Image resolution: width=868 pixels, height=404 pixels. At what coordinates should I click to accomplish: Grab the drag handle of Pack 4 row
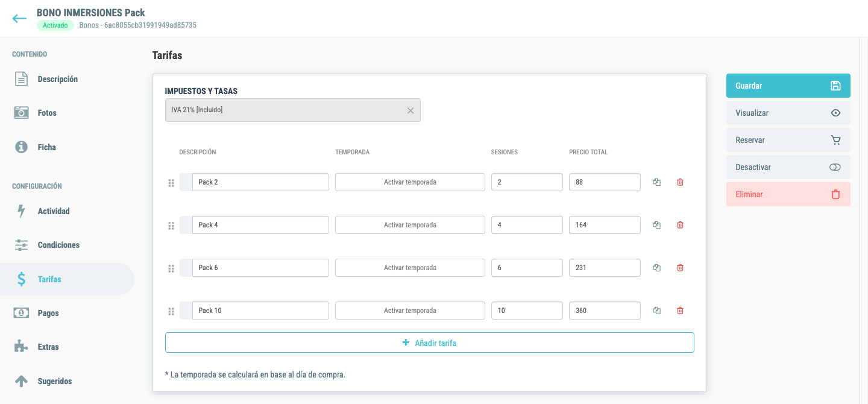(x=171, y=226)
